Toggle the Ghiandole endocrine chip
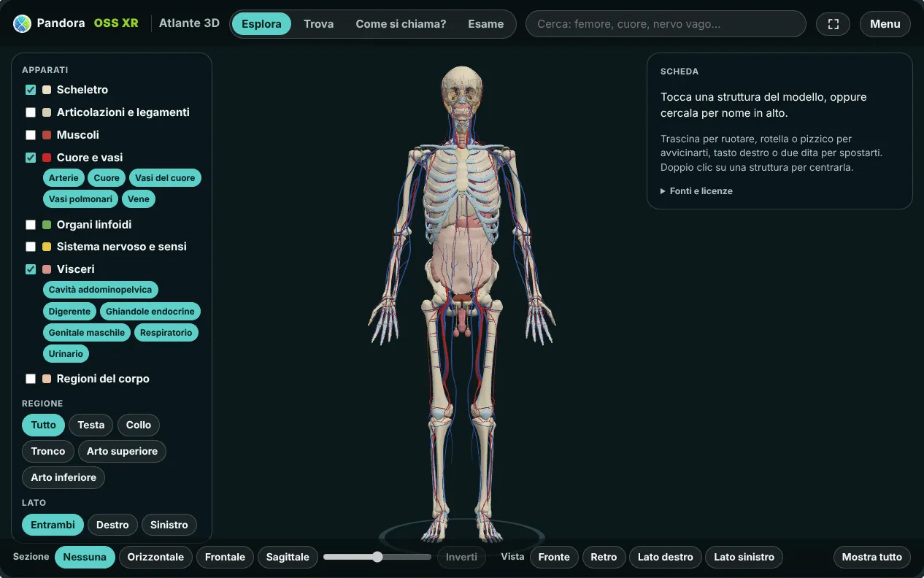 150,312
